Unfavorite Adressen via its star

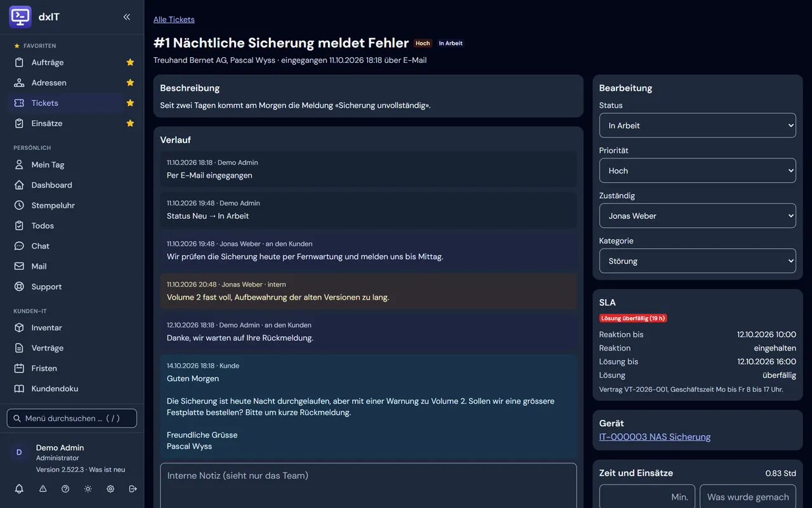click(130, 83)
